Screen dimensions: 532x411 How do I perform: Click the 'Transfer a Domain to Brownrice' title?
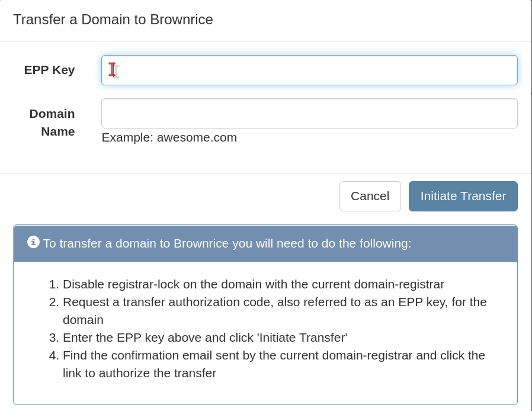[113, 20]
